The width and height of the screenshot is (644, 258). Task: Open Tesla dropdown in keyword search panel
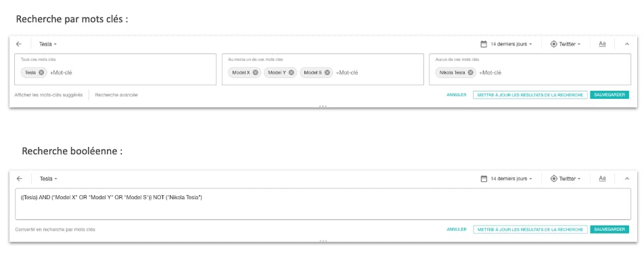click(x=48, y=44)
